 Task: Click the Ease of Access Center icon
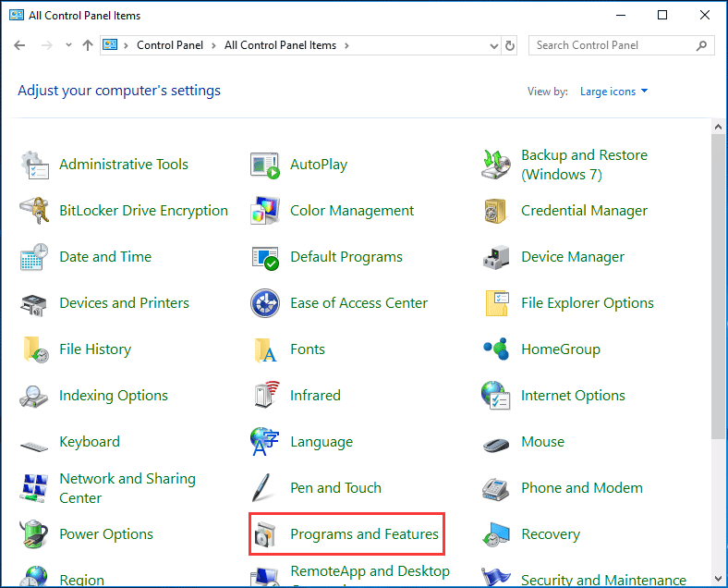pos(265,303)
